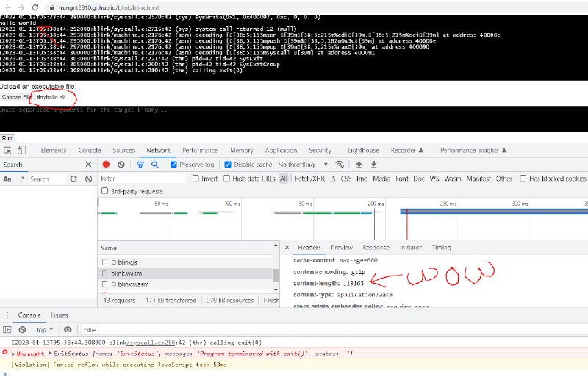Open network conditions wifi icon
The image size is (588, 383).
[x=340, y=165]
